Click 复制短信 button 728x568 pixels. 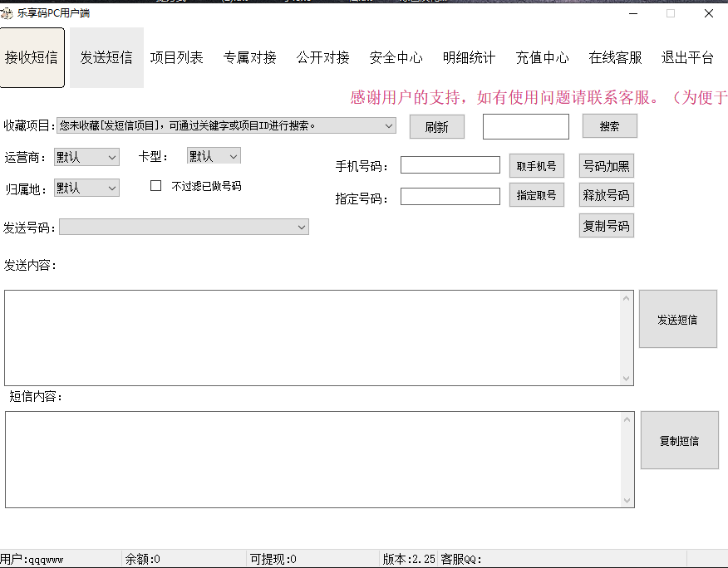pyautogui.click(x=680, y=440)
